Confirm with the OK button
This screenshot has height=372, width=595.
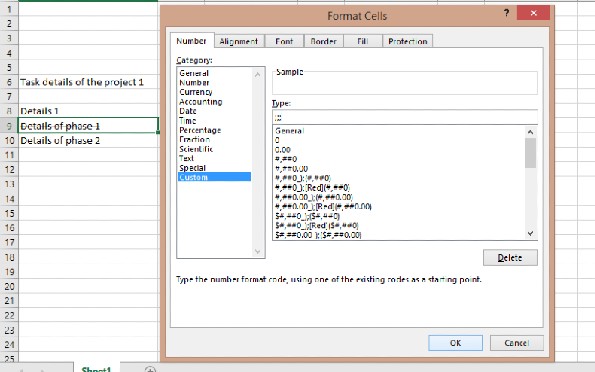[x=455, y=343]
